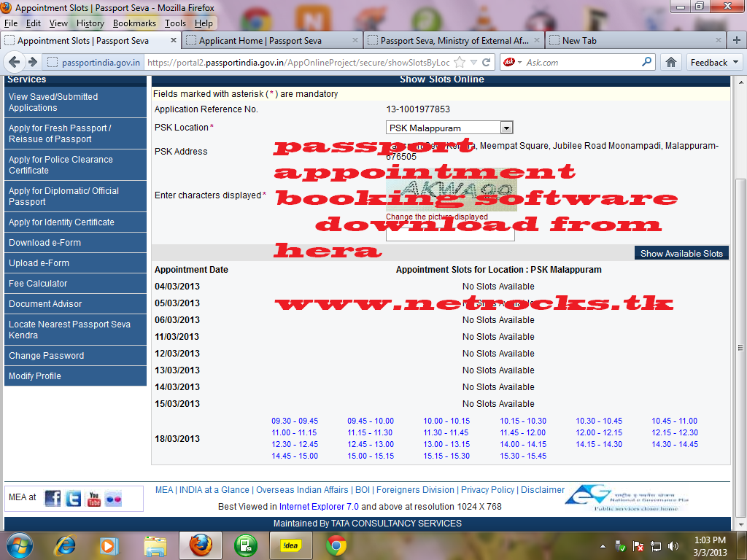The height and width of the screenshot is (560, 747).
Task: Click the Internet Explorer 7.0 link
Action: click(x=319, y=507)
